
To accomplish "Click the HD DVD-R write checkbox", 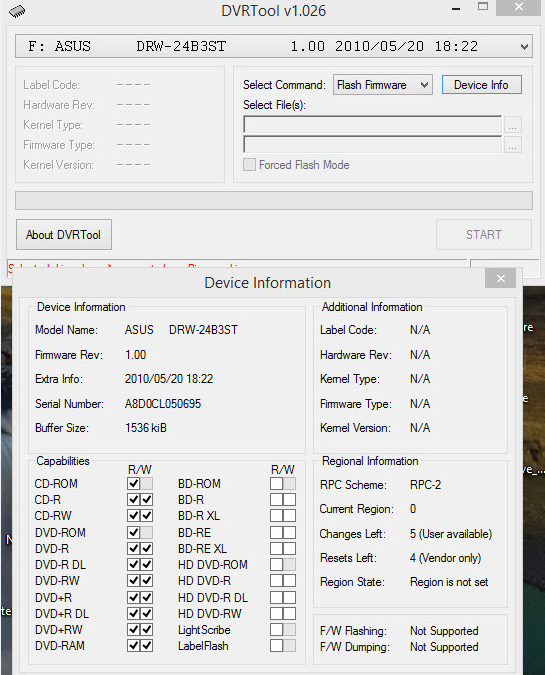I will (290, 580).
